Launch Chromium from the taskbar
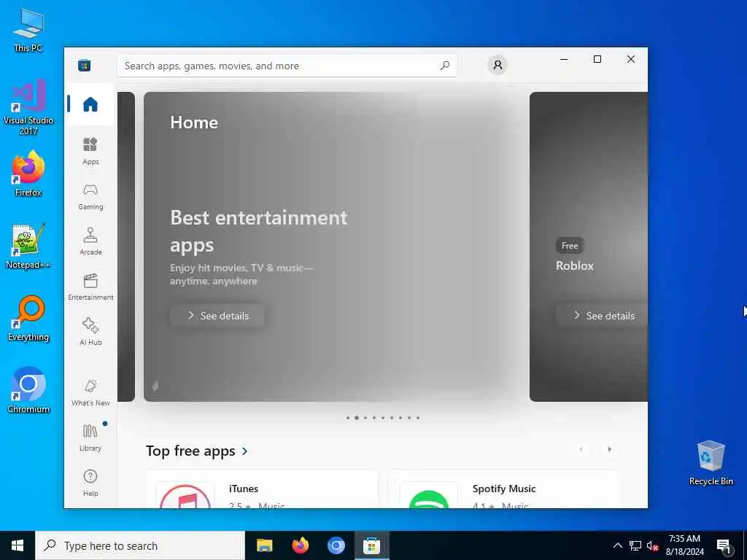Screen dimensions: 747x560 pos(336,545)
